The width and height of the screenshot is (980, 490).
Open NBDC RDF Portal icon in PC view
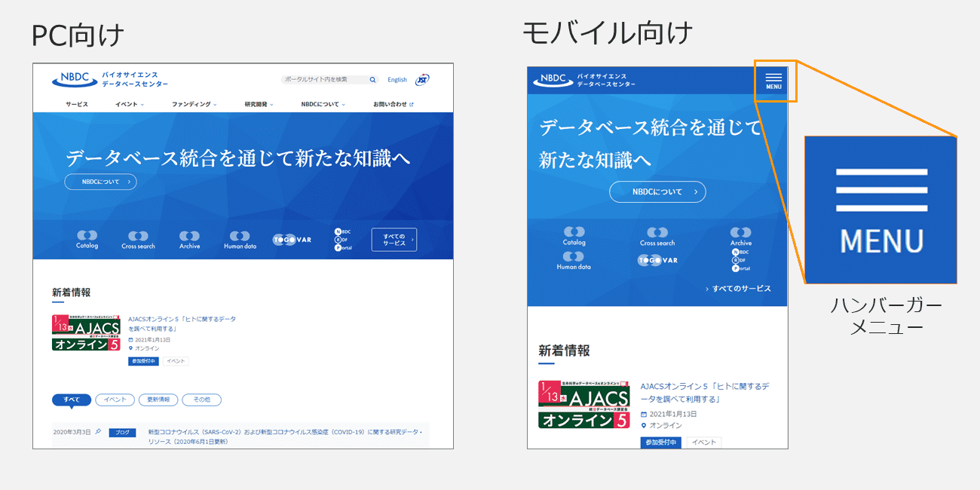(342, 240)
